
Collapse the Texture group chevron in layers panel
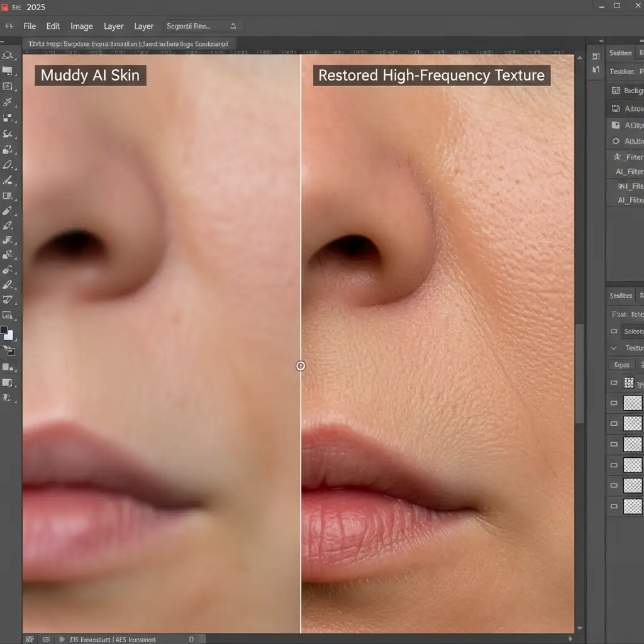pyautogui.click(x=614, y=348)
